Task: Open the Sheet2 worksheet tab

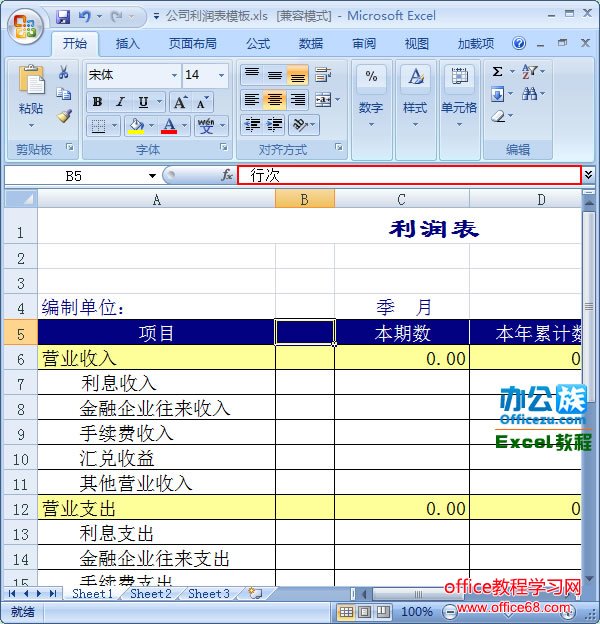Action: (151, 593)
